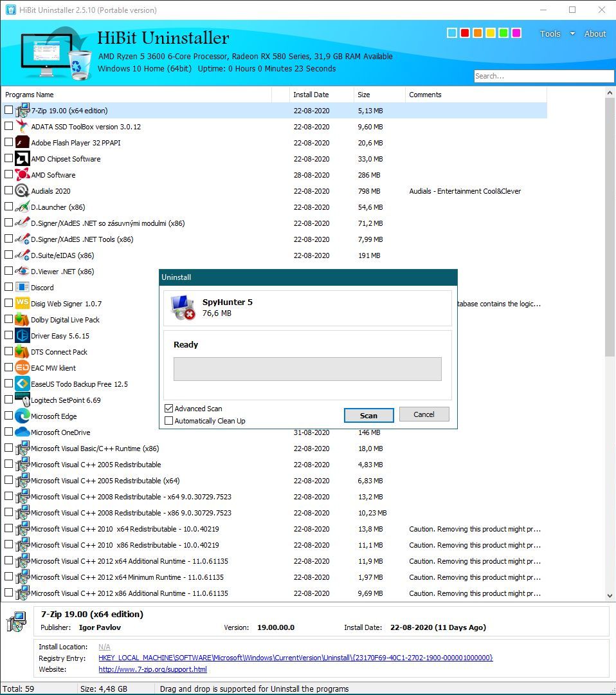
Task: Click the EaseUS Todo Backup icon
Action: (x=22, y=384)
